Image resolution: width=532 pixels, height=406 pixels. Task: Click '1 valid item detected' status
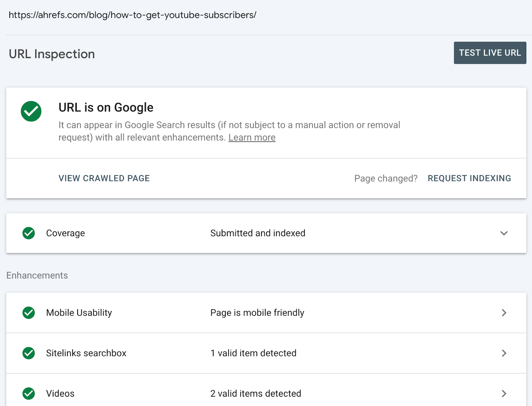[x=253, y=353]
